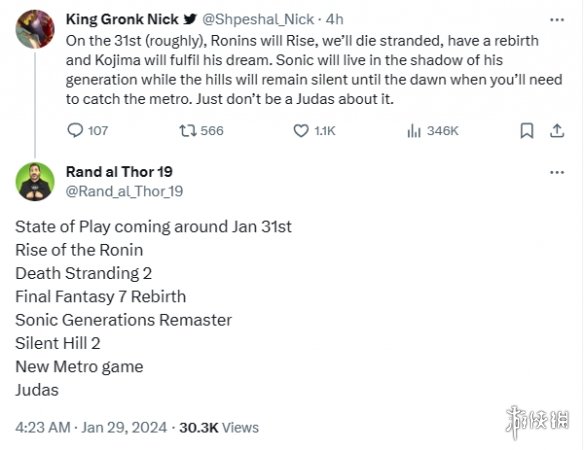Click the blue bird badge next to King Gronk Nick
This screenshot has height=450, width=584.
point(190,19)
